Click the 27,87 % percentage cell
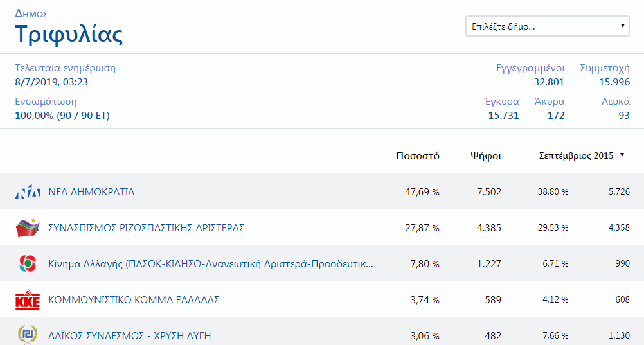The height and width of the screenshot is (345, 644). click(422, 228)
